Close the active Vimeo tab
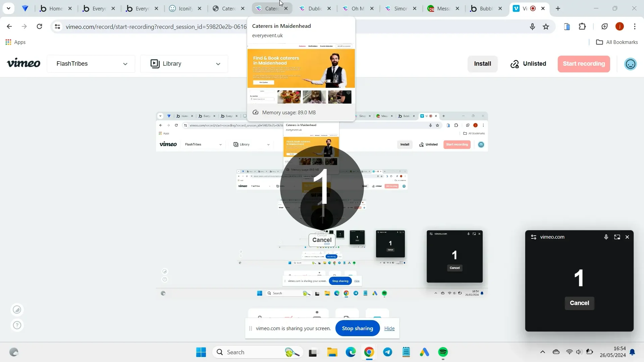The image size is (644, 362). (x=543, y=8)
